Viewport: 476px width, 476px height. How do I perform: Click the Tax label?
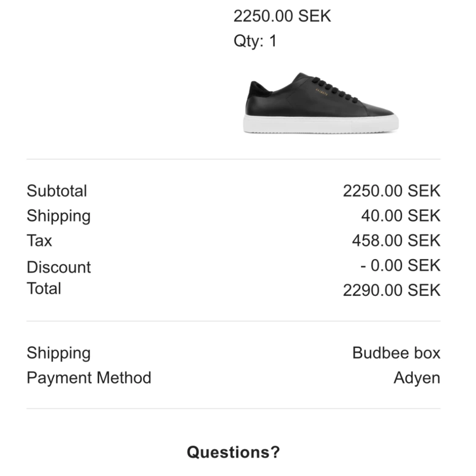(x=39, y=241)
